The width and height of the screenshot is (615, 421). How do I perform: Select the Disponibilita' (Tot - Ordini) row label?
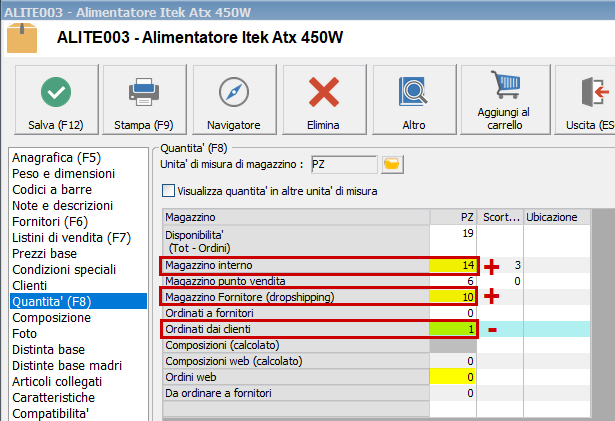pyautogui.click(x=296, y=241)
